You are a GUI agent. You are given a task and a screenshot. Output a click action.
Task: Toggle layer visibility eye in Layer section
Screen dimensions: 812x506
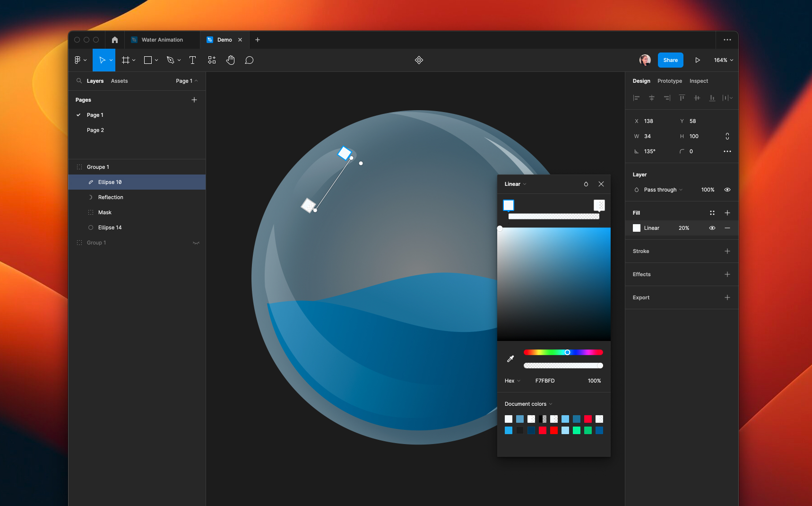point(727,190)
